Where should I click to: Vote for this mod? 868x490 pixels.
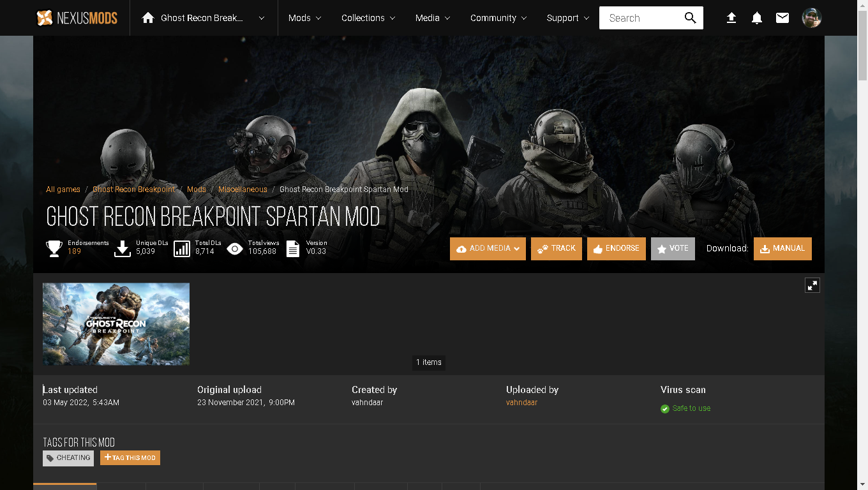pos(673,249)
